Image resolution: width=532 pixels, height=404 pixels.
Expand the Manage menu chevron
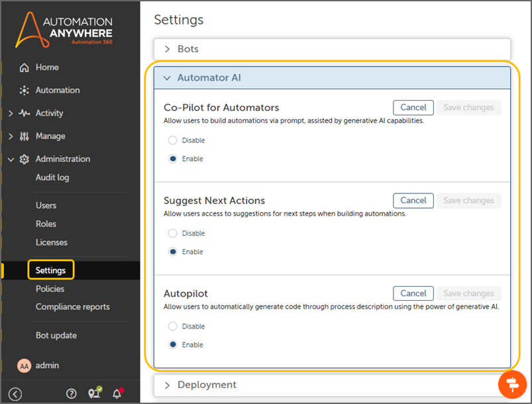tap(11, 136)
